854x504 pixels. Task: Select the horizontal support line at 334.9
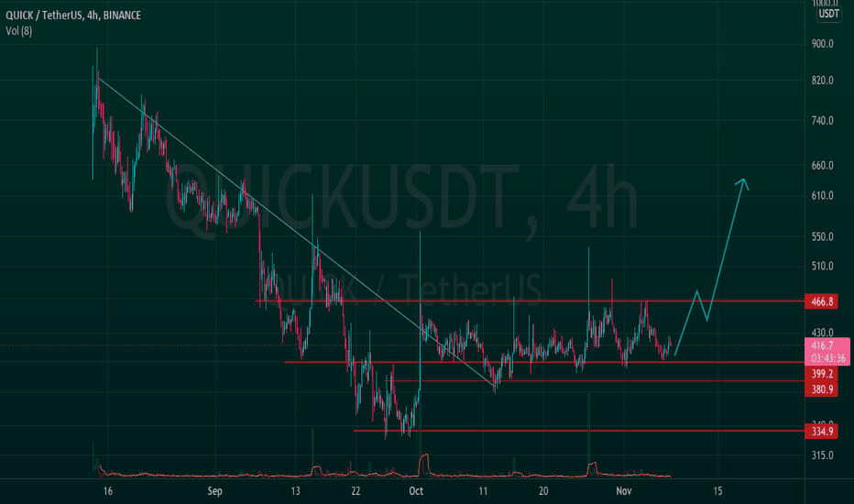coord(579,431)
